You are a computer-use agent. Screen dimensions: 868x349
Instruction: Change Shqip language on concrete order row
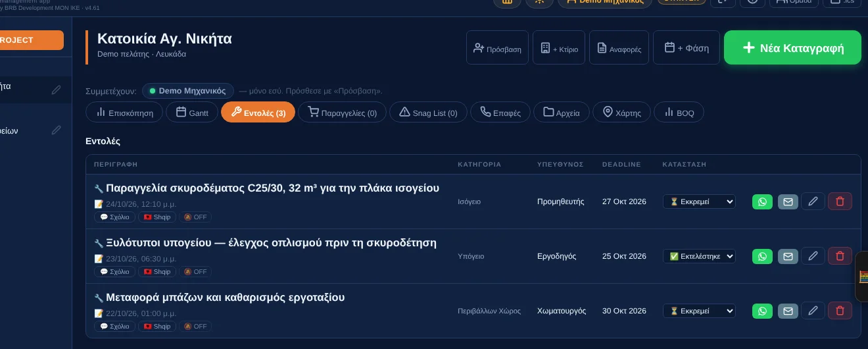pos(157,217)
